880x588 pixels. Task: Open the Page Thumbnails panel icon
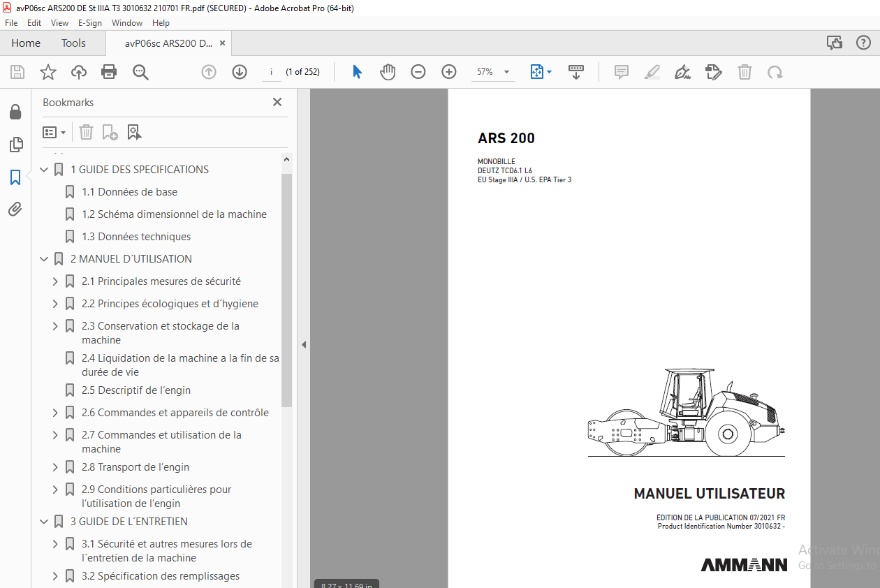pyautogui.click(x=15, y=145)
